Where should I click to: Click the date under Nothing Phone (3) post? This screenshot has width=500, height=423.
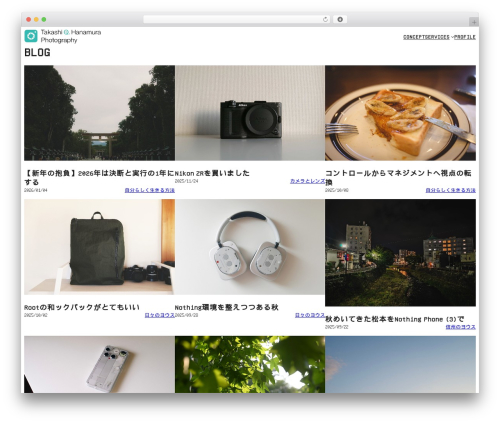[x=337, y=327]
